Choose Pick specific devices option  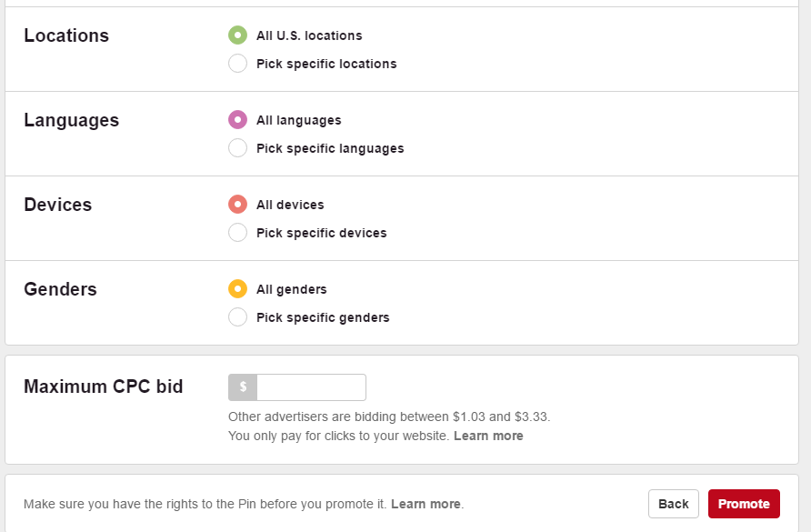click(237, 233)
